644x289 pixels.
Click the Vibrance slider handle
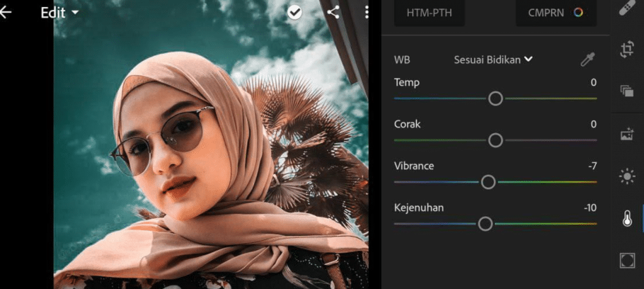click(488, 182)
